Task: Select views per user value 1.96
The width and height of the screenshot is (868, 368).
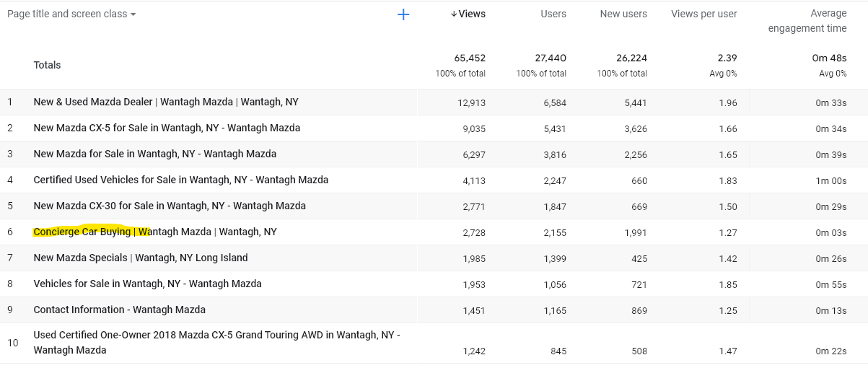Action: pos(728,103)
